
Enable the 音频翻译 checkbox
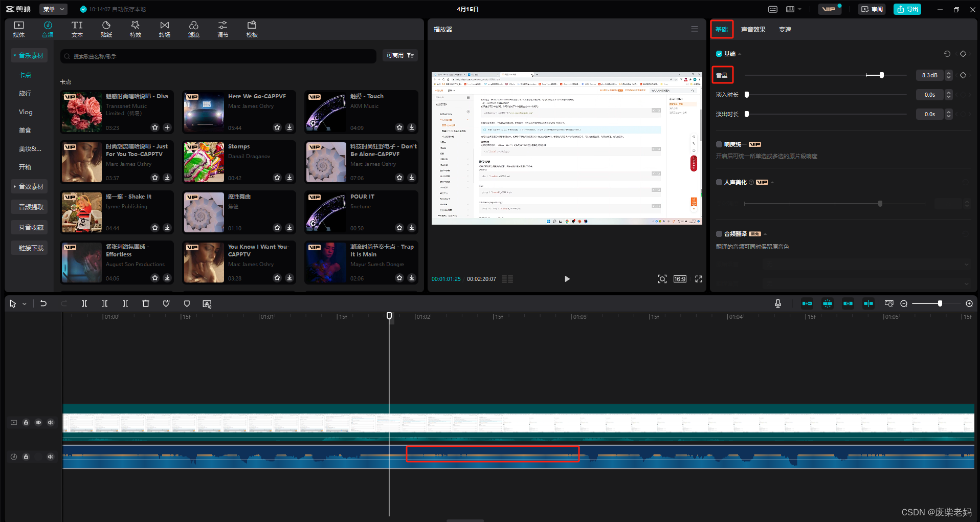click(x=719, y=234)
